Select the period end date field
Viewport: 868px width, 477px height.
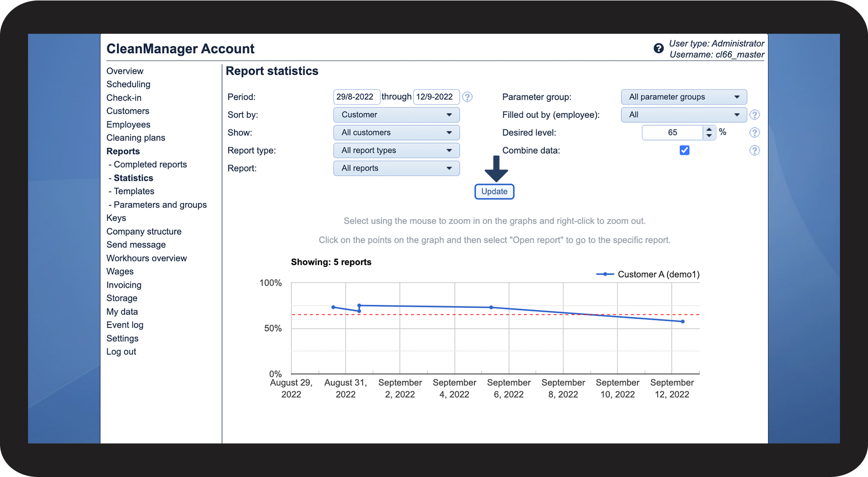[436, 97]
